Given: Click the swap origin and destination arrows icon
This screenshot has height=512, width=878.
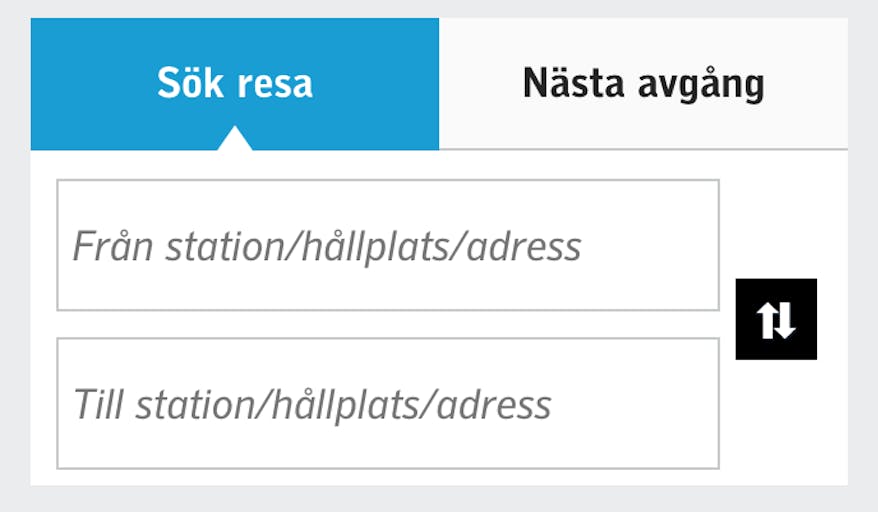Looking at the screenshot, I should click(776, 319).
